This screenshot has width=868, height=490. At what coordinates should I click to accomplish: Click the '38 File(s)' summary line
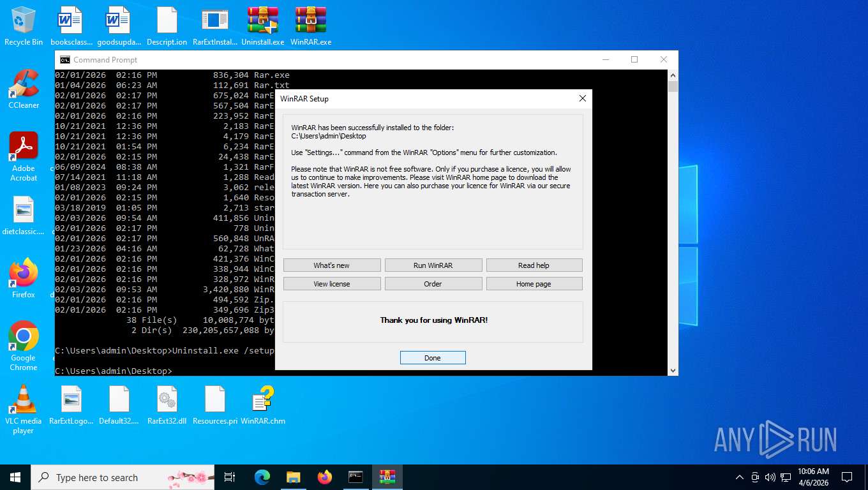[x=200, y=320]
